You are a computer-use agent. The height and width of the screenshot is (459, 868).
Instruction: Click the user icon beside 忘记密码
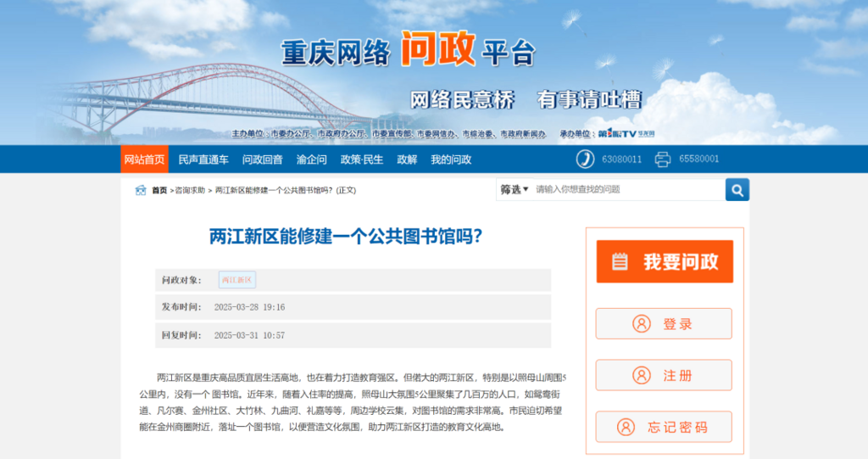pyautogui.click(x=626, y=428)
